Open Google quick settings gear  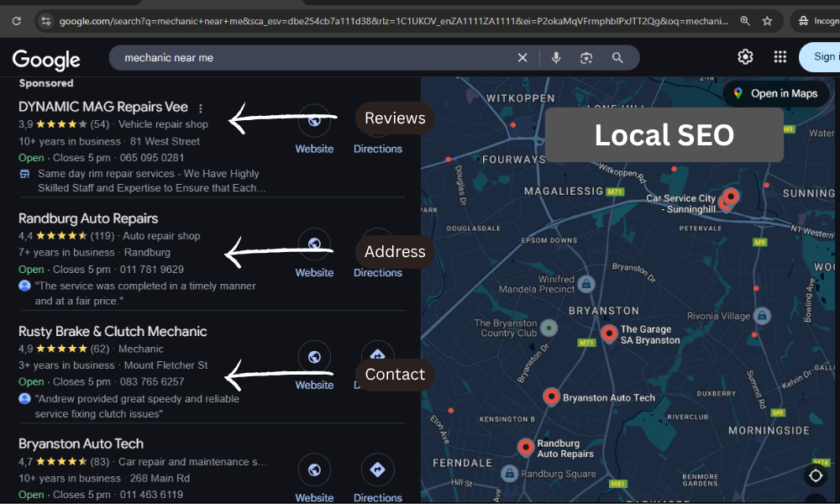click(x=745, y=57)
